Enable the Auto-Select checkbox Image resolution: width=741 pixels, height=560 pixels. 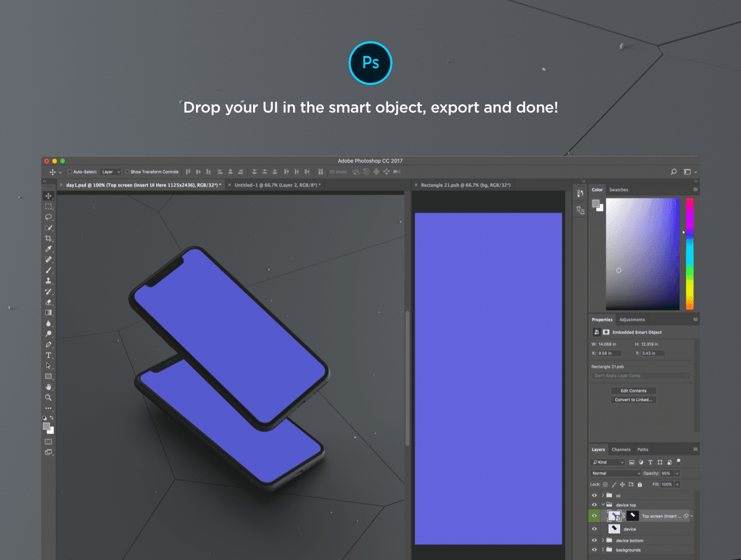pos(70,172)
